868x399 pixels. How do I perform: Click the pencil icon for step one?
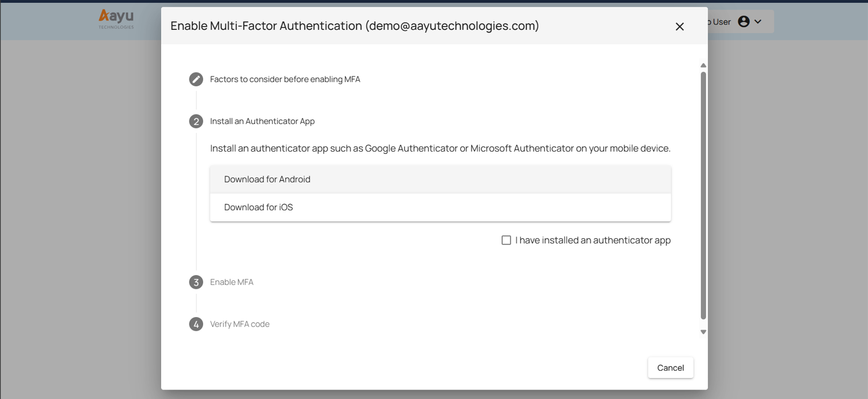click(x=196, y=79)
